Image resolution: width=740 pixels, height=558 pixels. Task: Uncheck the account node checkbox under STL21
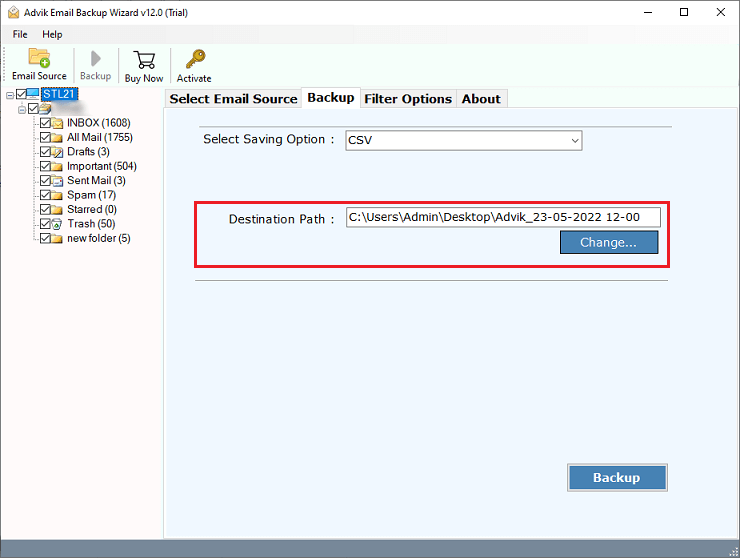click(33, 109)
